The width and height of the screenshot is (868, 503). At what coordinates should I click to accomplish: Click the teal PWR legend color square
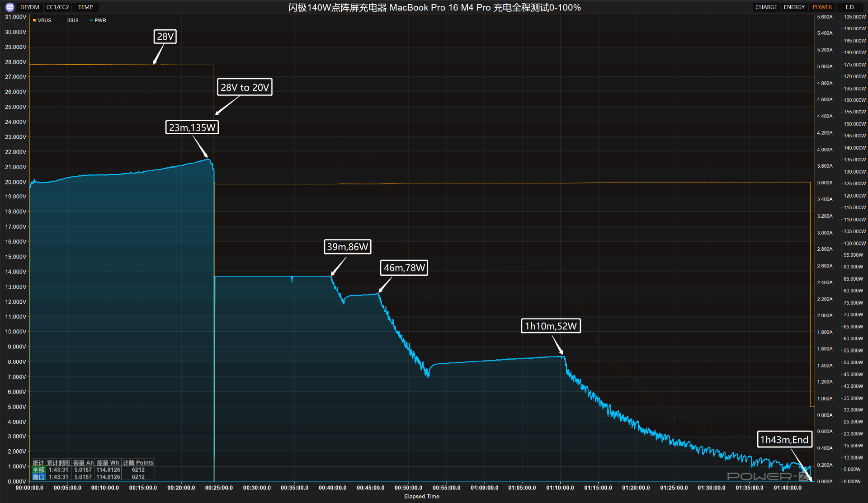click(91, 20)
